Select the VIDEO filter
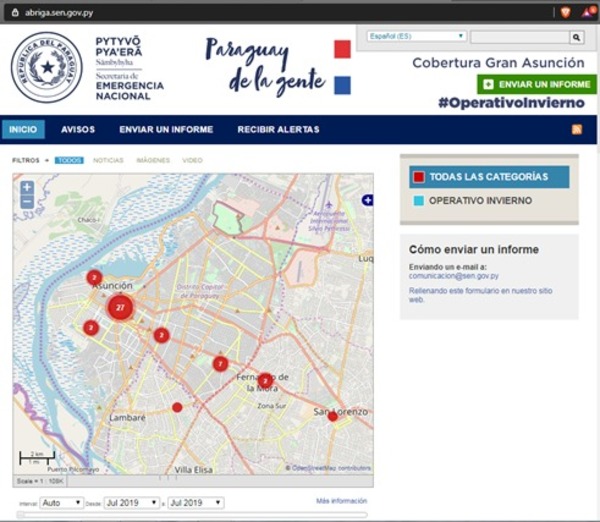Image resolution: width=600 pixels, height=522 pixels. [192, 160]
